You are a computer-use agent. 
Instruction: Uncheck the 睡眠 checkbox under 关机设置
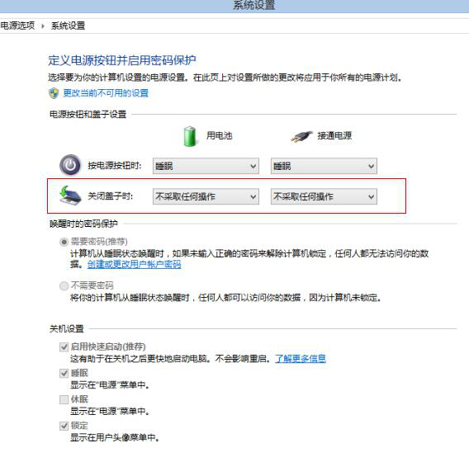click(x=64, y=373)
